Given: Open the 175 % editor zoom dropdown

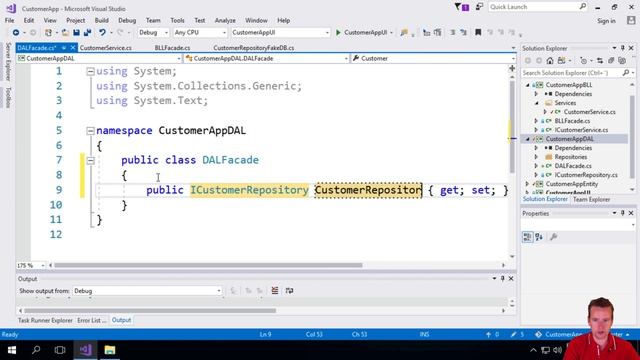Looking at the screenshot, I should [31, 265].
